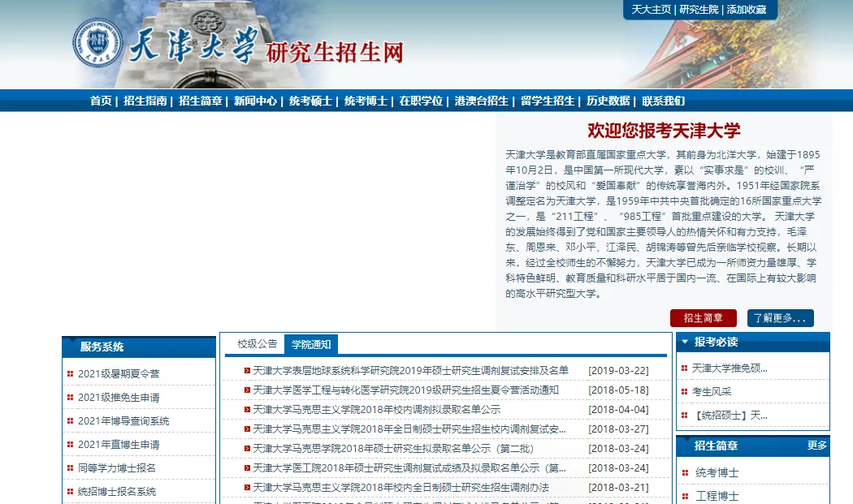The width and height of the screenshot is (853, 504).
Task: Open 同等学力博士报名 link
Action: click(x=116, y=468)
